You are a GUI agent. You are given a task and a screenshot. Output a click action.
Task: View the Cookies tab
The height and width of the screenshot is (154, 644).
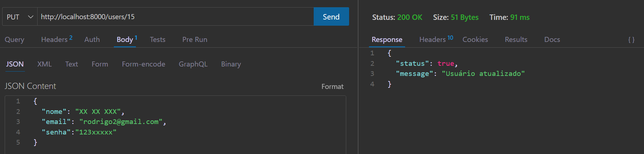click(x=475, y=39)
